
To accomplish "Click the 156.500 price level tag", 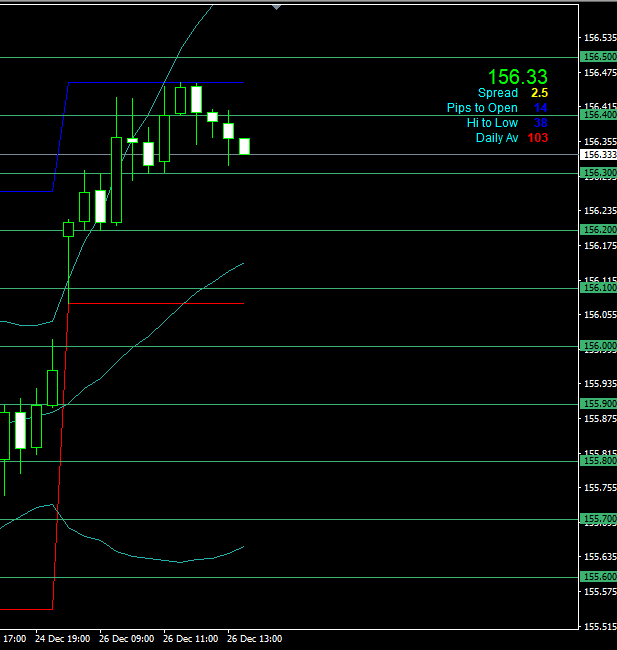I will [x=599, y=58].
